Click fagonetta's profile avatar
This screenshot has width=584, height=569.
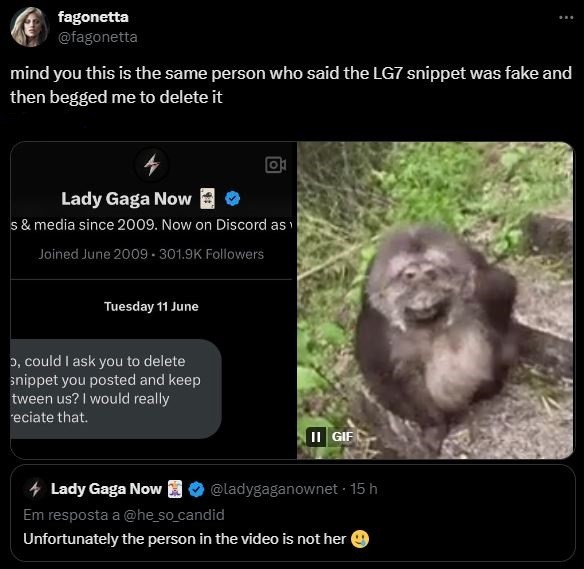pos(30,27)
